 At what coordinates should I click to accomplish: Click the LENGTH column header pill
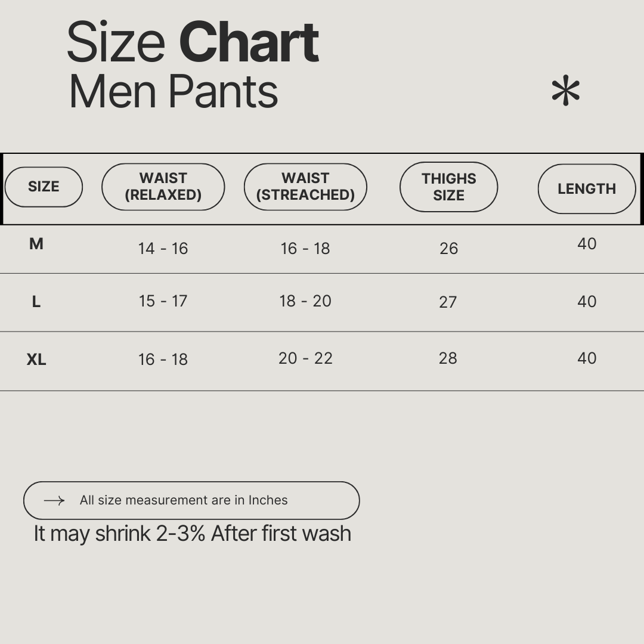coord(587,188)
